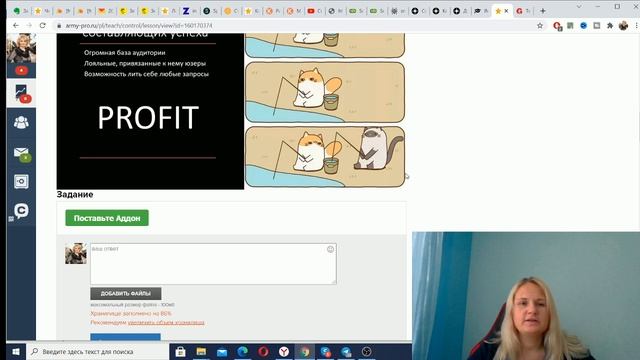This screenshot has height=360, width=640.
Task: Click the user avatar beside answer box
Action: 76,253
